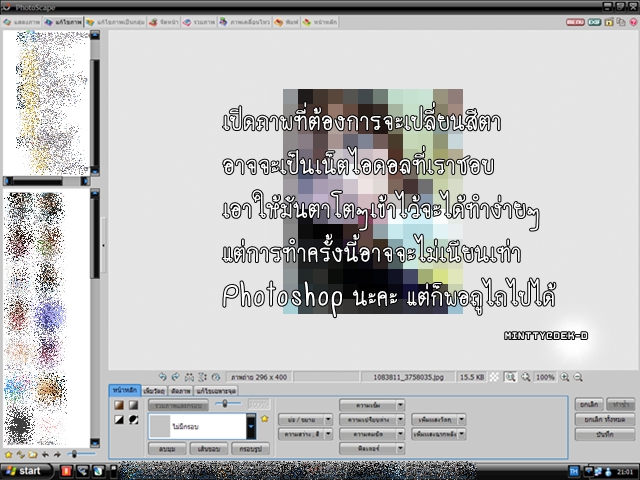Click the frame size slider handle

click(224, 404)
